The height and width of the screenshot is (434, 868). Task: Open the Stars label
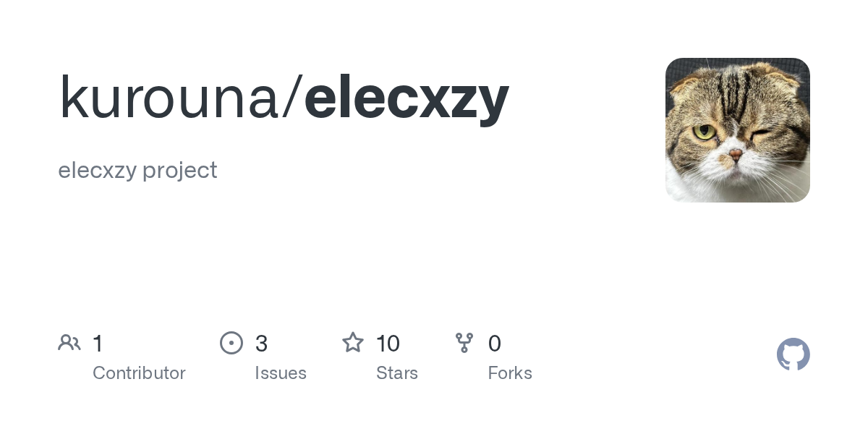tap(397, 373)
